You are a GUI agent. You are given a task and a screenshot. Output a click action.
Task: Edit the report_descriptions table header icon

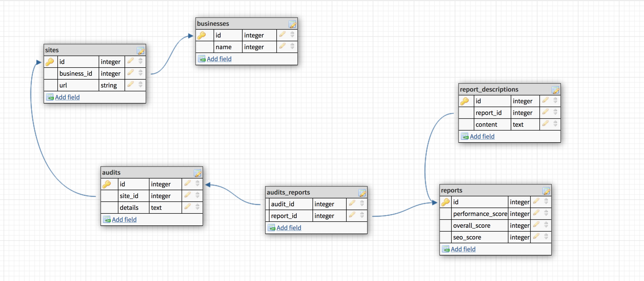click(x=556, y=89)
